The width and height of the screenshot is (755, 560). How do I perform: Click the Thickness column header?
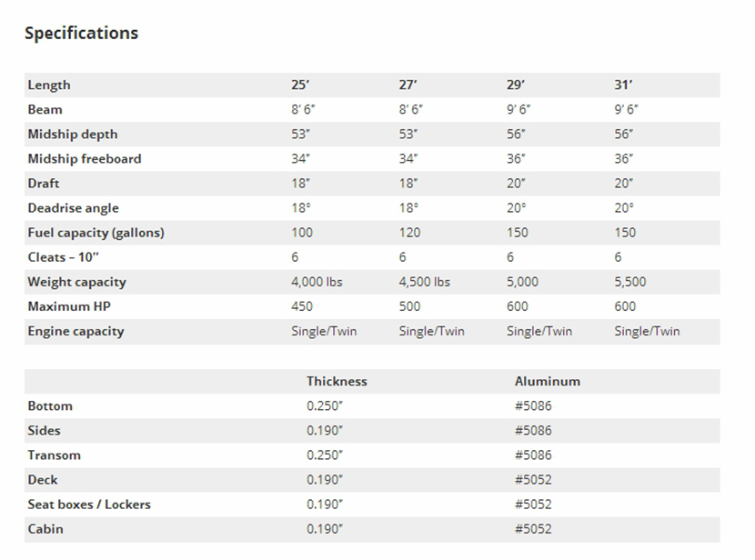[x=337, y=382]
